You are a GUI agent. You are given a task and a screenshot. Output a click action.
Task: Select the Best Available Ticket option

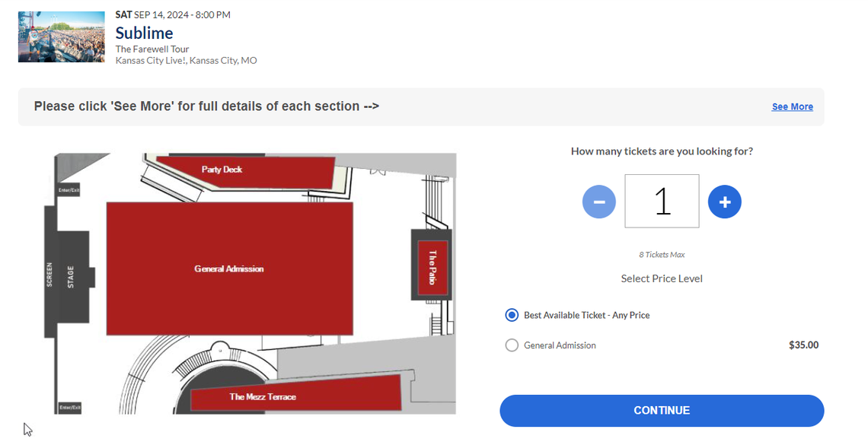point(513,314)
